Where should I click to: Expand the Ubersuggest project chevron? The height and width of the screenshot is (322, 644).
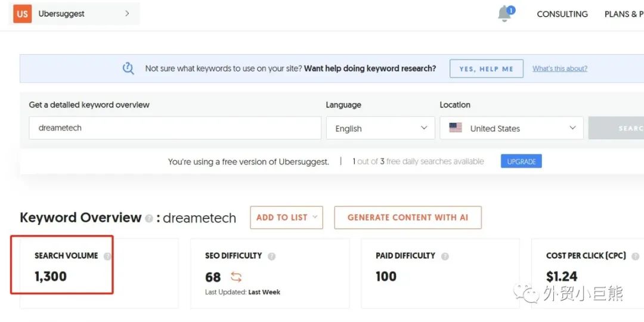pyautogui.click(x=127, y=14)
